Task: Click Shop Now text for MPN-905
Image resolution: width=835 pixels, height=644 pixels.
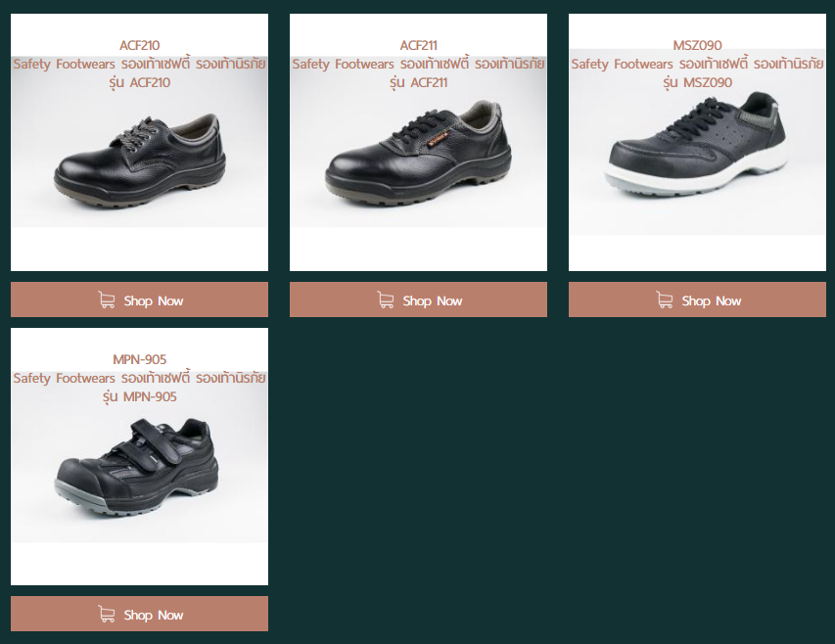Action: [154, 615]
